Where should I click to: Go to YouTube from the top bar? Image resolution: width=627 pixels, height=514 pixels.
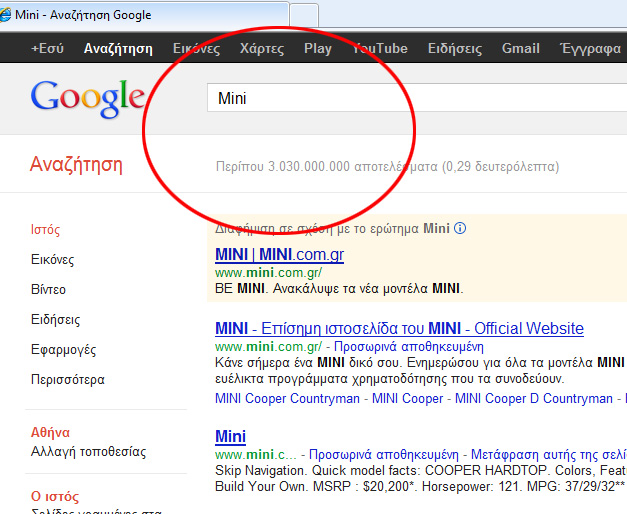coord(379,48)
